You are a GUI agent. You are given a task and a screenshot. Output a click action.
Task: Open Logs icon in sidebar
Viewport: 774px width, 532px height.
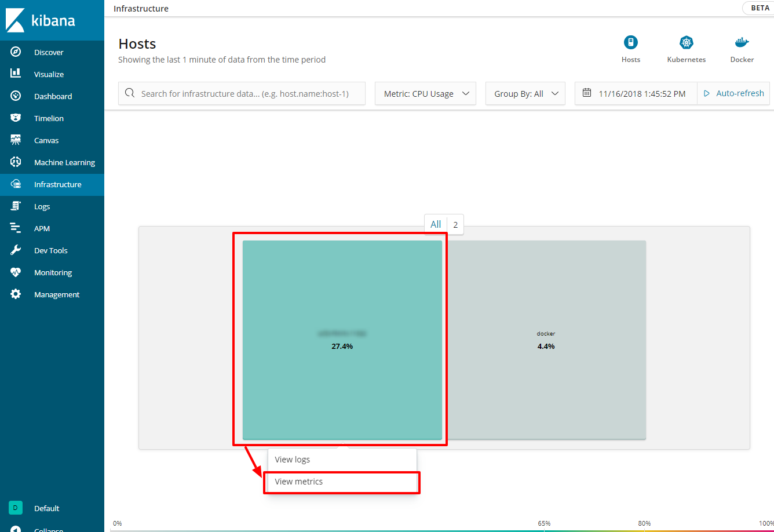pyautogui.click(x=16, y=206)
